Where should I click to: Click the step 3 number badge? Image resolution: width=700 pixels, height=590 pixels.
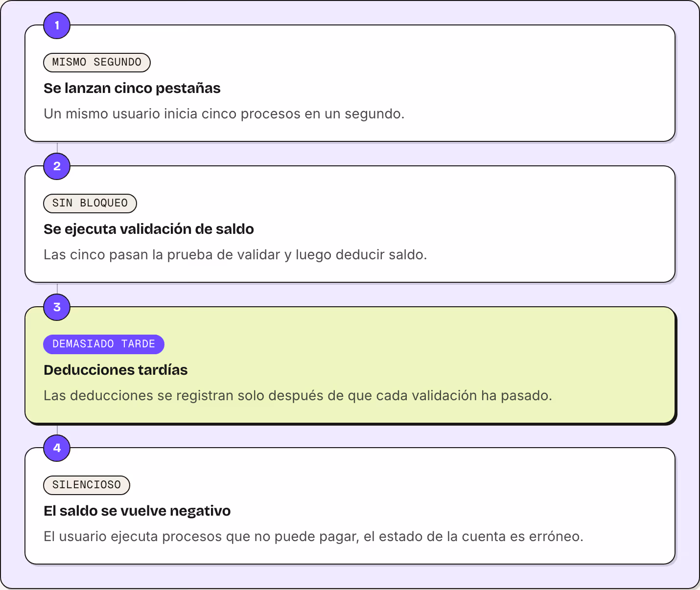click(57, 307)
